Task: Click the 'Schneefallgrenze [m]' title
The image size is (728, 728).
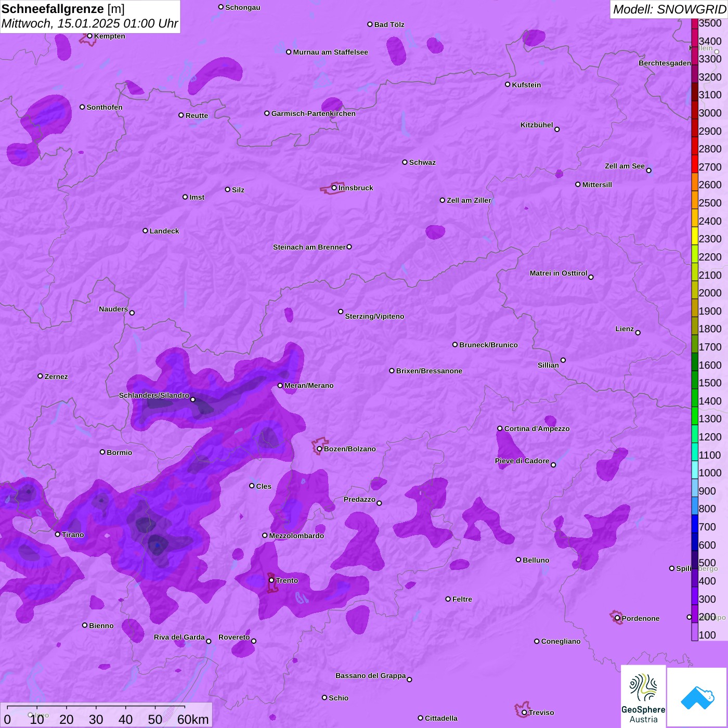Action: pos(63,9)
